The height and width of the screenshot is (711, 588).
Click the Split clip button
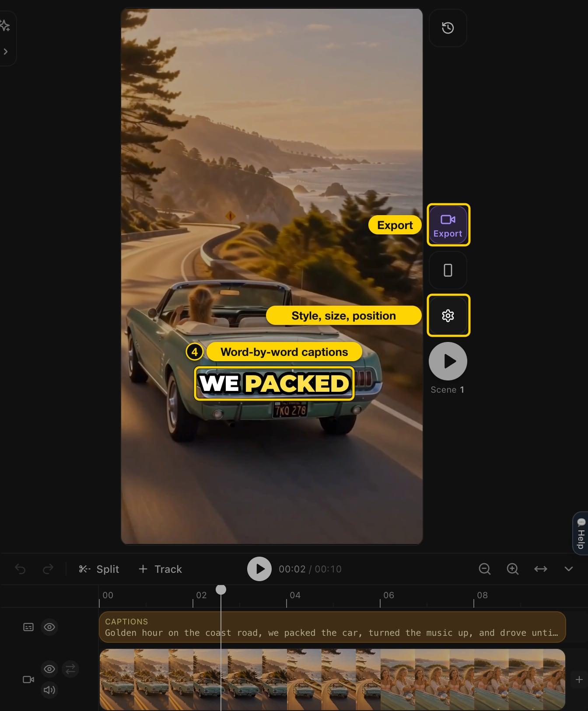pos(99,569)
